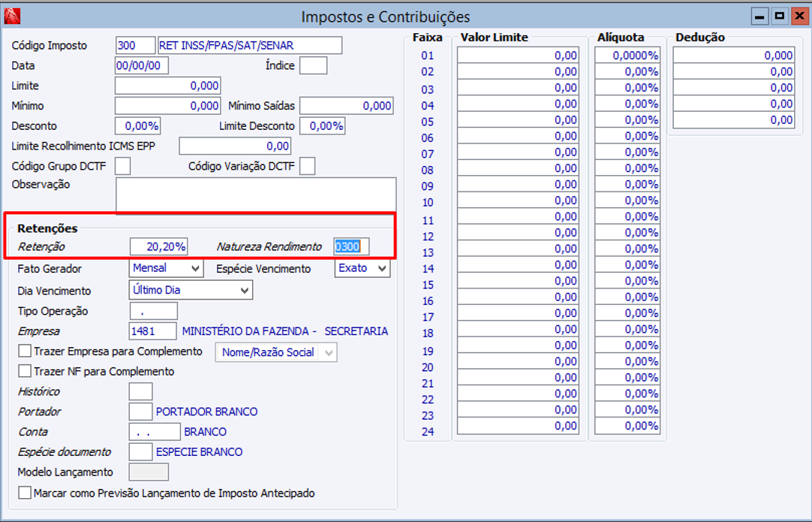812x522 pixels.
Task: Select the first Dedução field
Action: (733, 56)
